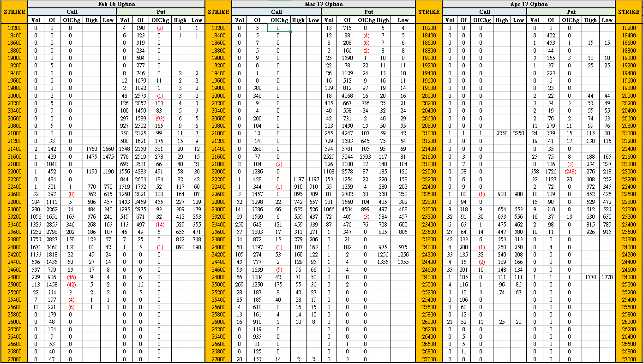Click Mar 17 Put Vol value 2529

[x=329, y=156]
